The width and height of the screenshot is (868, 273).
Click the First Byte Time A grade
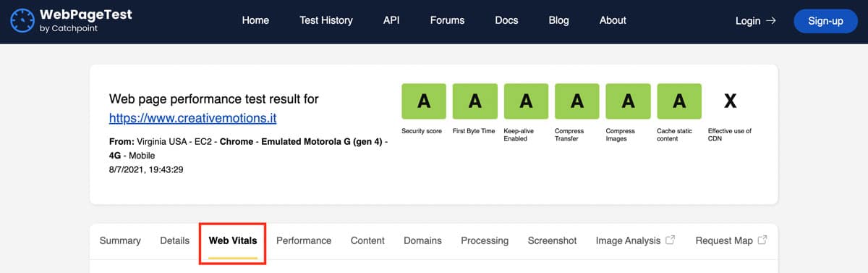[x=475, y=101]
